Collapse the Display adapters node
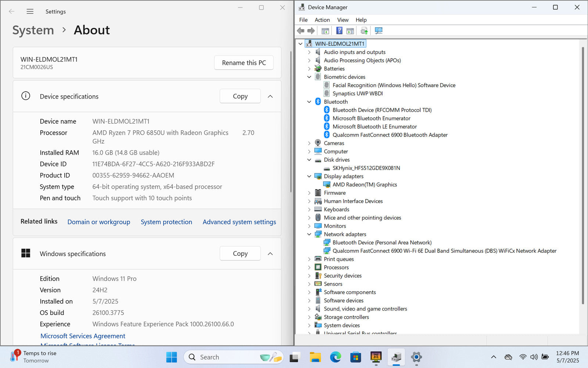Screen dimensions: 588x368 pyautogui.click(x=309, y=176)
